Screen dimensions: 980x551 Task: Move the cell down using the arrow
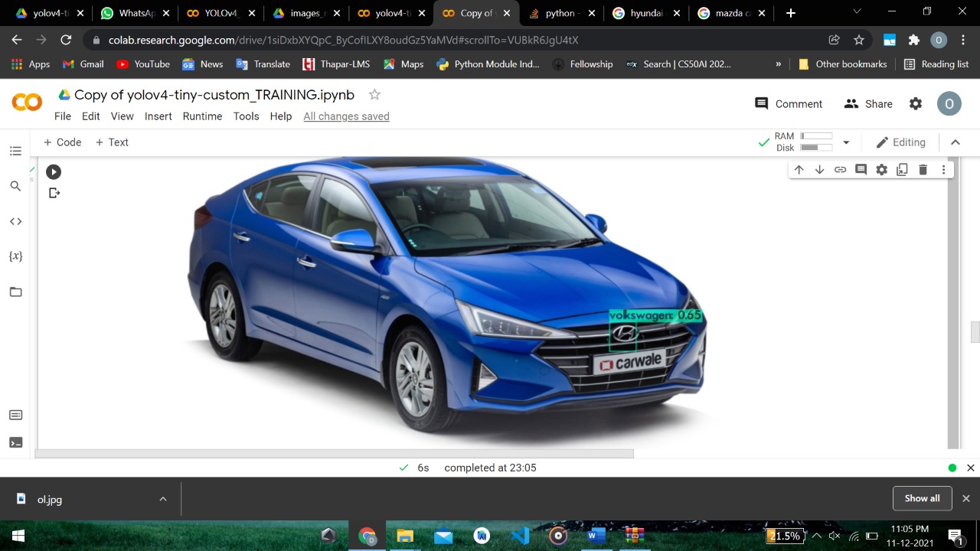point(819,169)
